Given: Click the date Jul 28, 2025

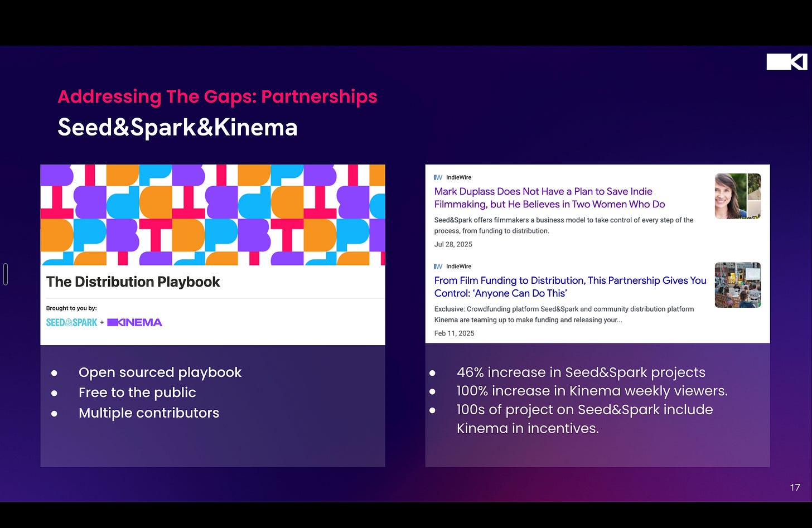Looking at the screenshot, I should click(x=453, y=244).
